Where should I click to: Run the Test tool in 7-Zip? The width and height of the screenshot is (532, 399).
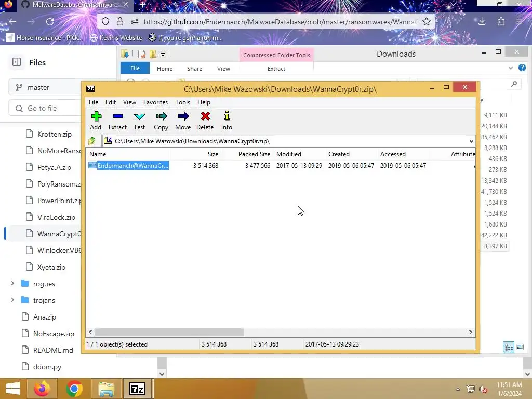[139, 121]
